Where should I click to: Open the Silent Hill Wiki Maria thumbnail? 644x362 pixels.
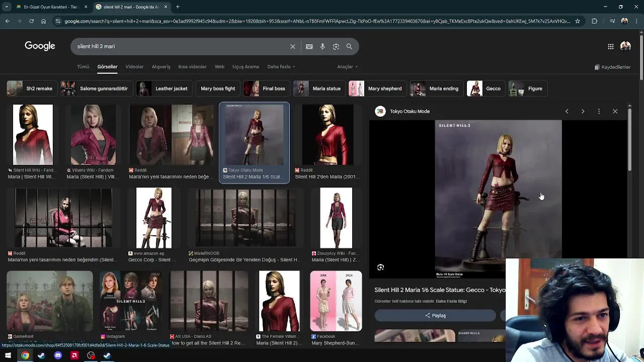click(33, 135)
